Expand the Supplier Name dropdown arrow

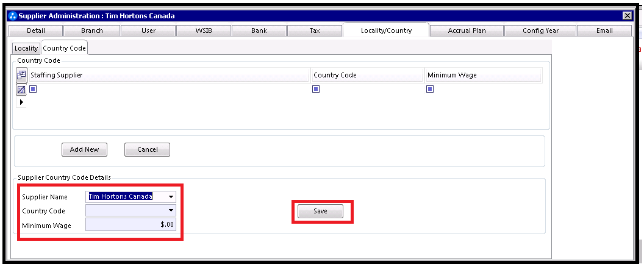tap(171, 197)
